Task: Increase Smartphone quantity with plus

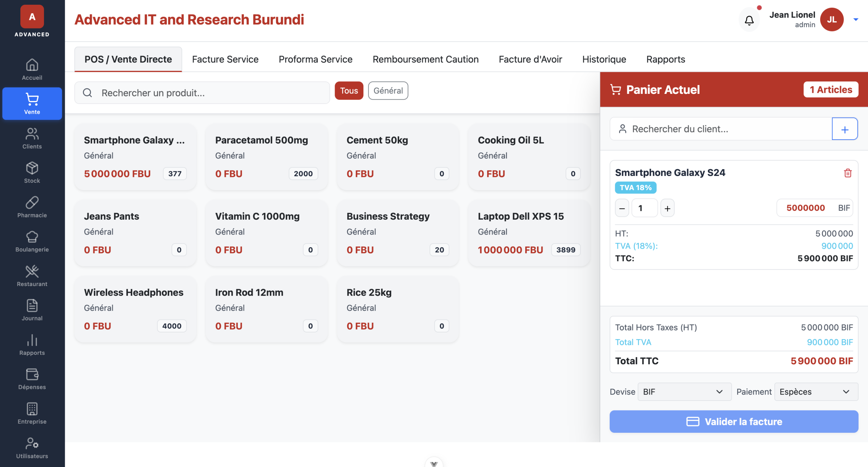Action: [x=667, y=208]
